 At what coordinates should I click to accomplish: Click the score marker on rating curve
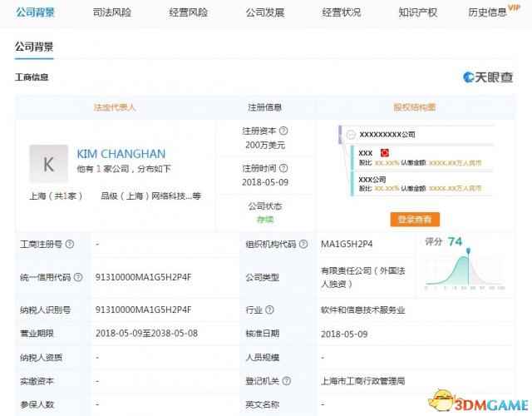(469, 249)
